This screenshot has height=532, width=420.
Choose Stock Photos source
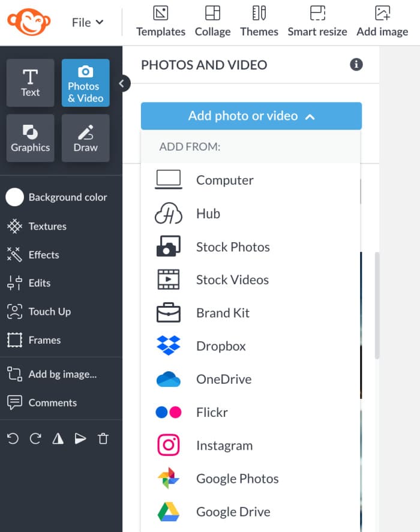point(250,247)
